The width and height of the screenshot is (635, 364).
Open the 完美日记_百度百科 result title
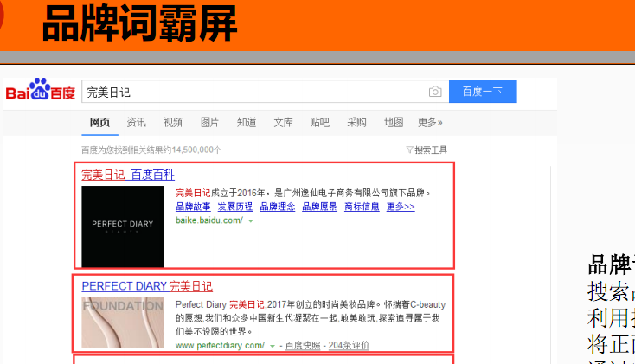pos(128,175)
